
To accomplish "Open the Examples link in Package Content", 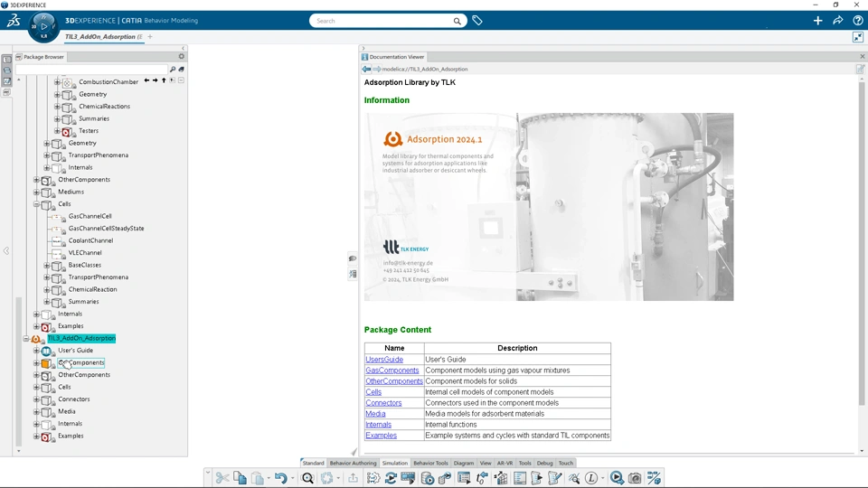I will click(x=381, y=436).
